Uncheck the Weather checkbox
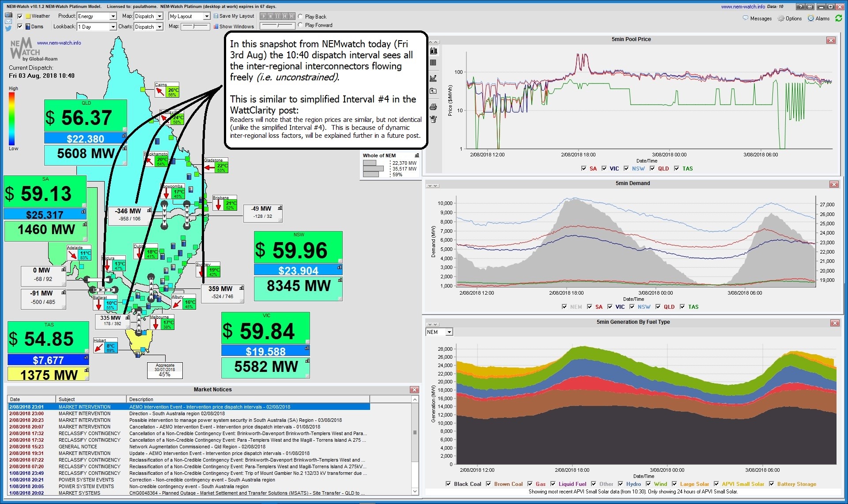848x504 pixels. point(20,16)
